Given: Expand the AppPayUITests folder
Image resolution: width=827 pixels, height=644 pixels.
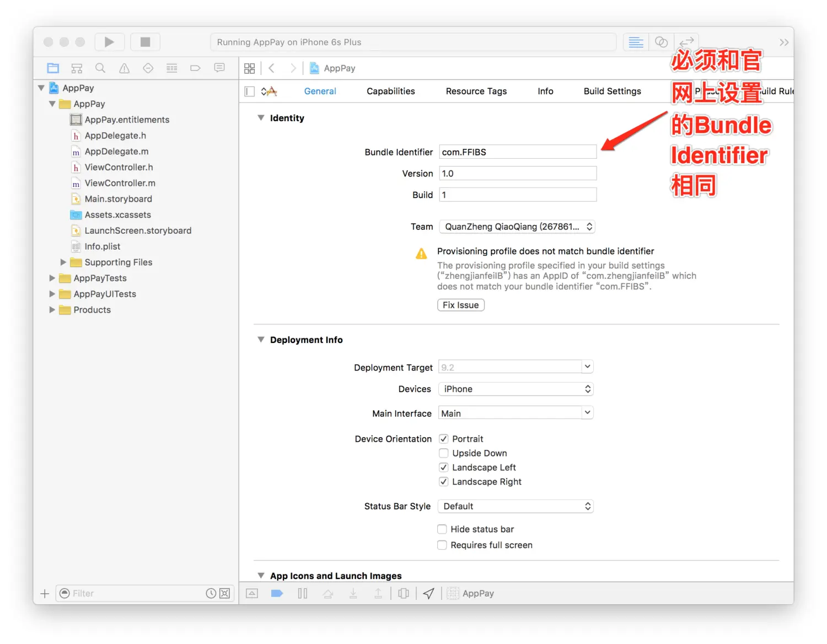Looking at the screenshot, I should click(52, 294).
